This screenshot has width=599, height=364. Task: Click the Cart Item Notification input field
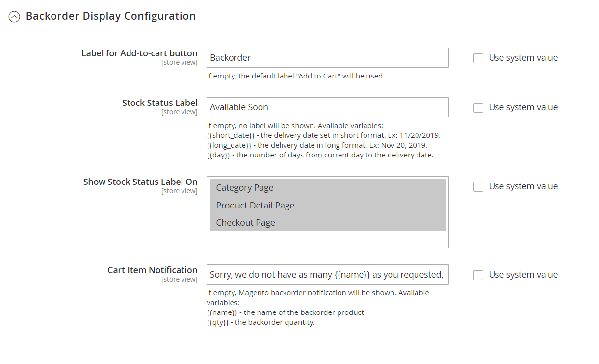click(327, 275)
